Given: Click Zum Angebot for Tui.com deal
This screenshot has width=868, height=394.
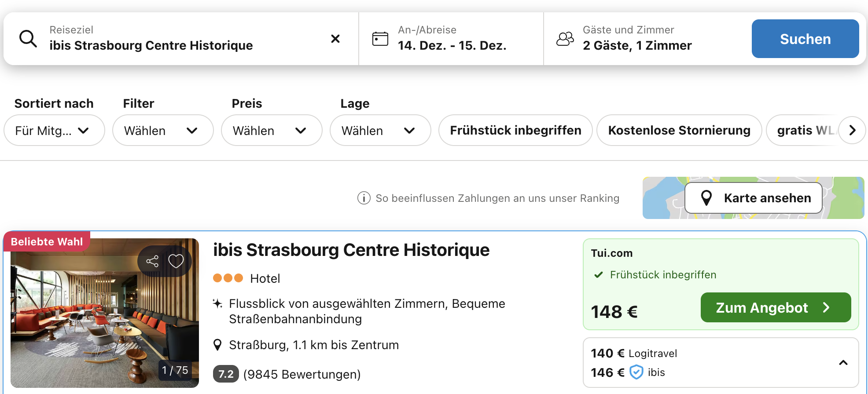Looking at the screenshot, I should point(775,307).
